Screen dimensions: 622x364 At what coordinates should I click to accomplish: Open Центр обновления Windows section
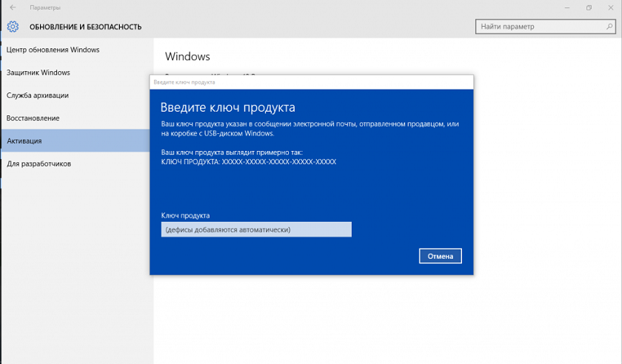(x=53, y=50)
